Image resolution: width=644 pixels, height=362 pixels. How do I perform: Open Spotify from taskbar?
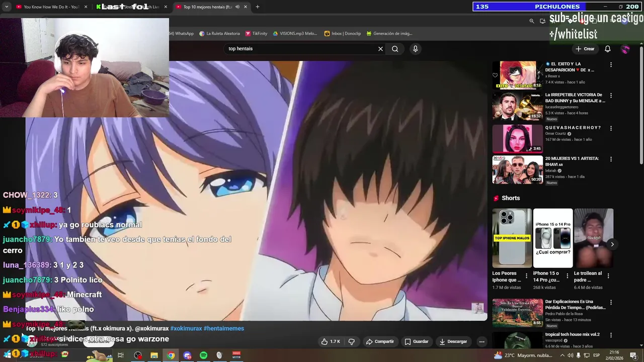[x=203, y=355]
